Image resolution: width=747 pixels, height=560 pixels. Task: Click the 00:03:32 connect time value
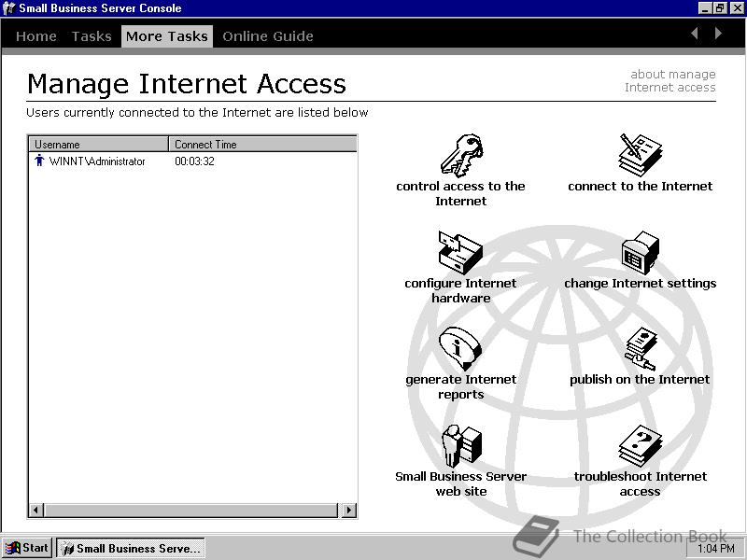click(x=194, y=161)
